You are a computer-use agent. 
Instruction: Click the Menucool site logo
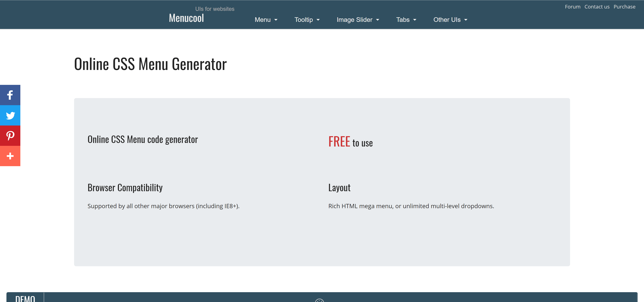[x=186, y=18]
